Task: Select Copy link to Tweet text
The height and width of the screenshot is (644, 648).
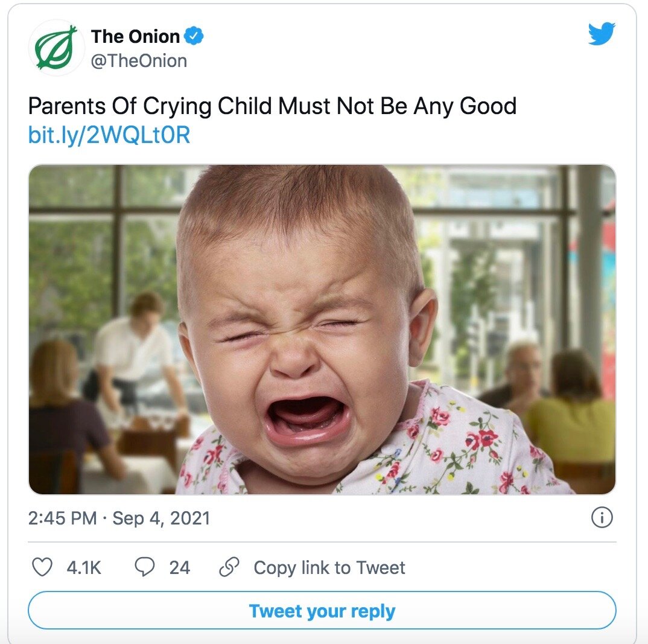Action: tap(329, 567)
